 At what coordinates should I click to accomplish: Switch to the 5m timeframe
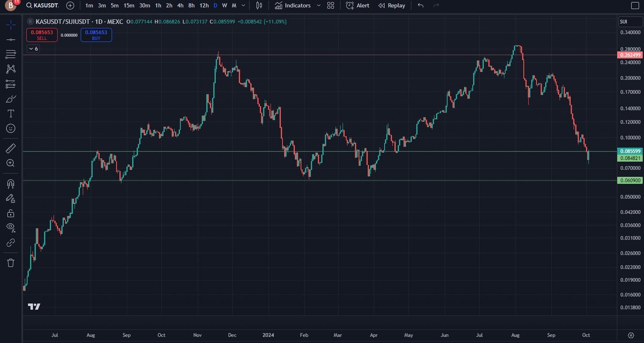(x=115, y=5)
